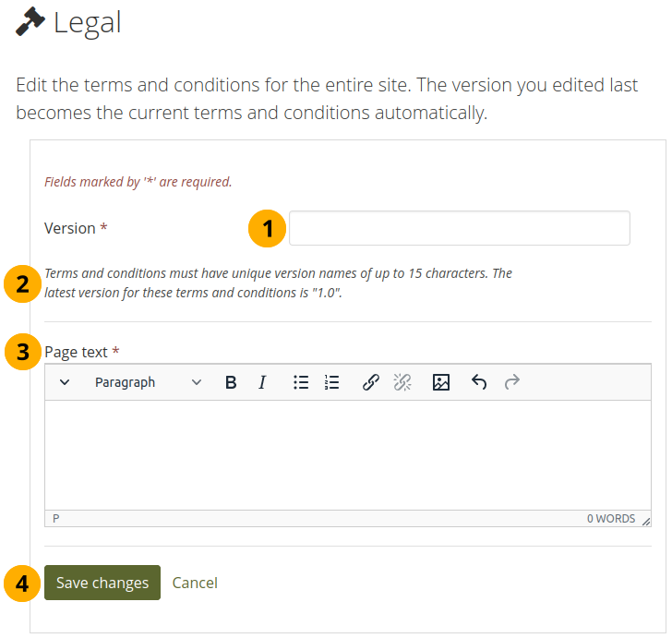The width and height of the screenshot is (672, 638).
Task: Cancel editing the terms and conditions
Action: pos(195,583)
